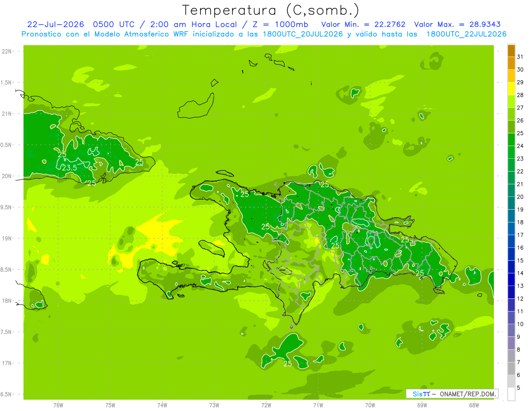Click the "71W" longitude axis label

(x=318, y=405)
